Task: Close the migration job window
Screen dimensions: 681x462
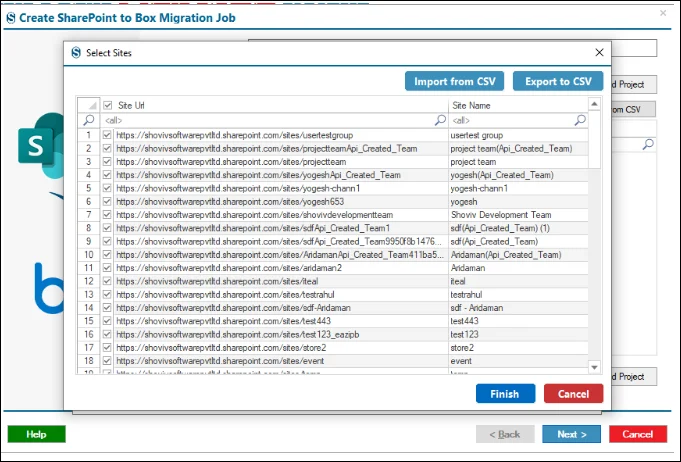Action: coord(663,13)
